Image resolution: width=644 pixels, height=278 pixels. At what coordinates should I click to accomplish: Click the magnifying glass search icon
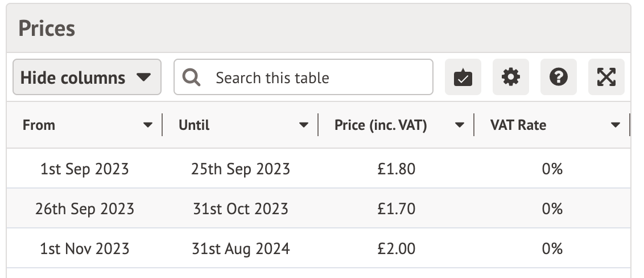click(x=192, y=77)
